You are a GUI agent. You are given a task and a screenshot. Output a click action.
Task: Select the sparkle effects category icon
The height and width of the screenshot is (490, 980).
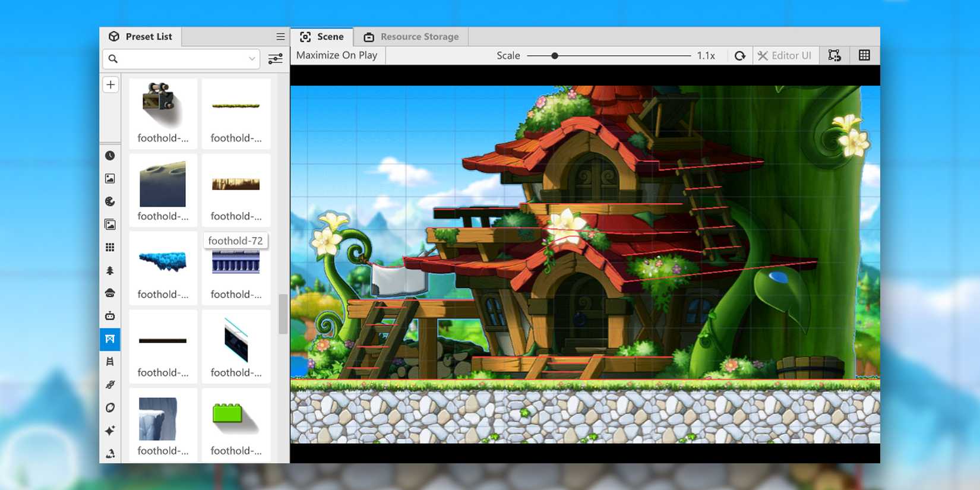tap(110, 431)
